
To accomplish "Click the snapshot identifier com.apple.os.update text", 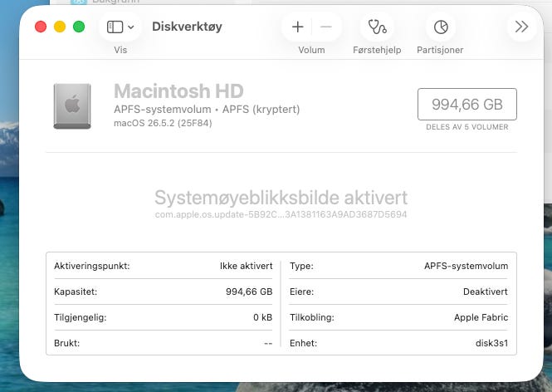I will click(281, 214).
